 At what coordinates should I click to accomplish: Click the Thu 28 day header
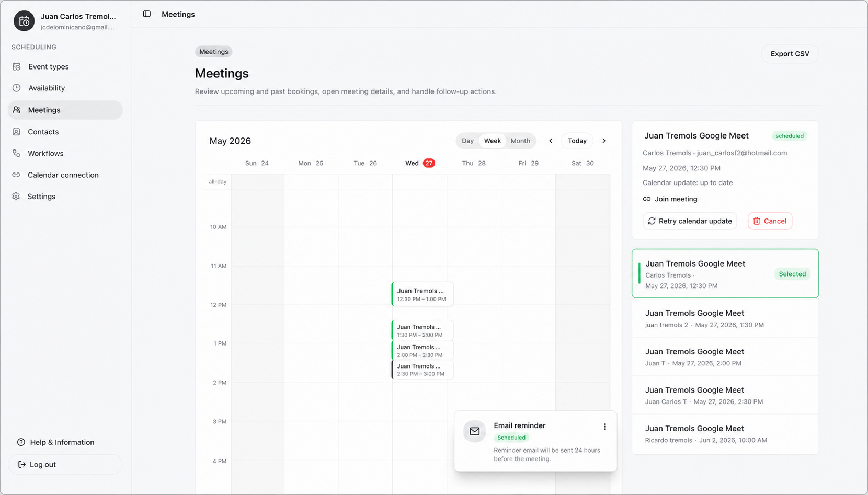tap(474, 163)
